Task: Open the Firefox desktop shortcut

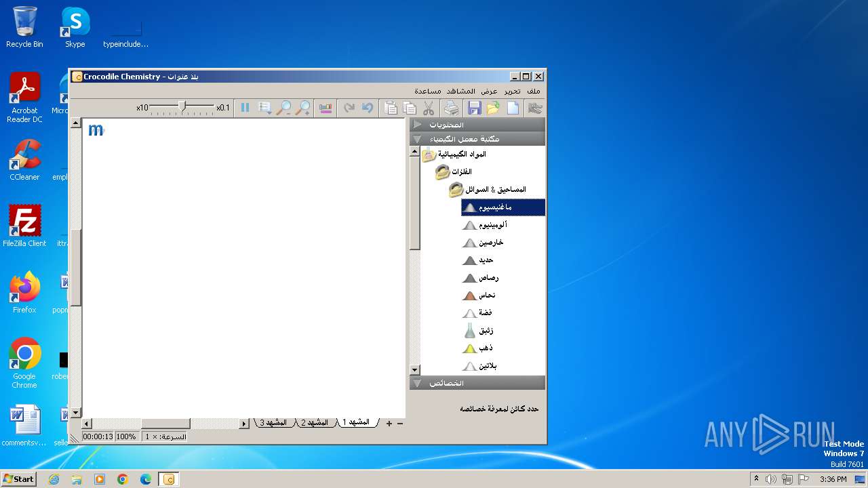Action: (24, 293)
